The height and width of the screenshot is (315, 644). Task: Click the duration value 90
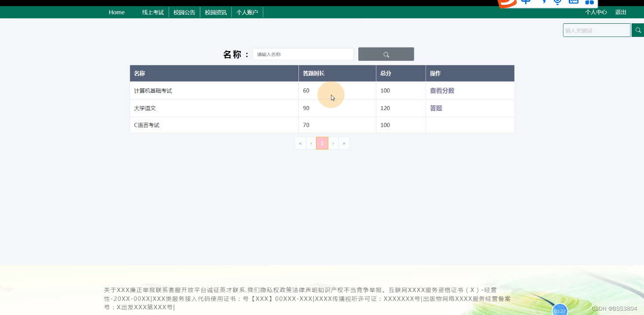pyautogui.click(x=306, y=108)
